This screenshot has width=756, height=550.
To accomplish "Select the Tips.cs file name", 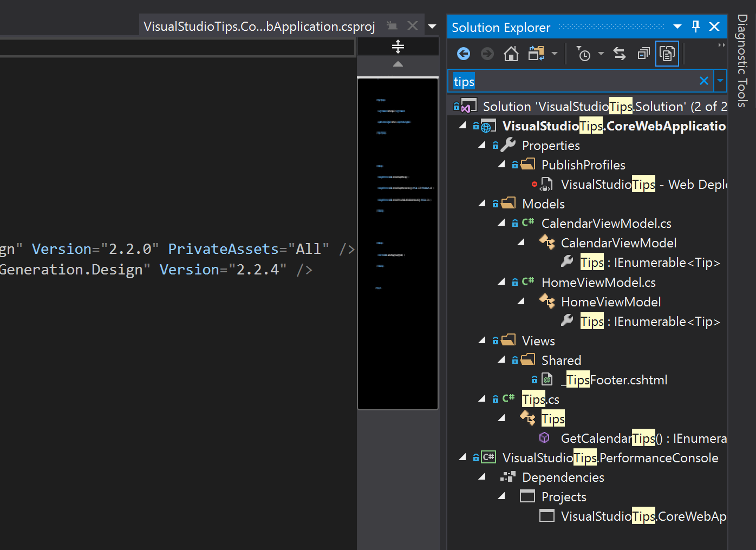I will 540,400.
